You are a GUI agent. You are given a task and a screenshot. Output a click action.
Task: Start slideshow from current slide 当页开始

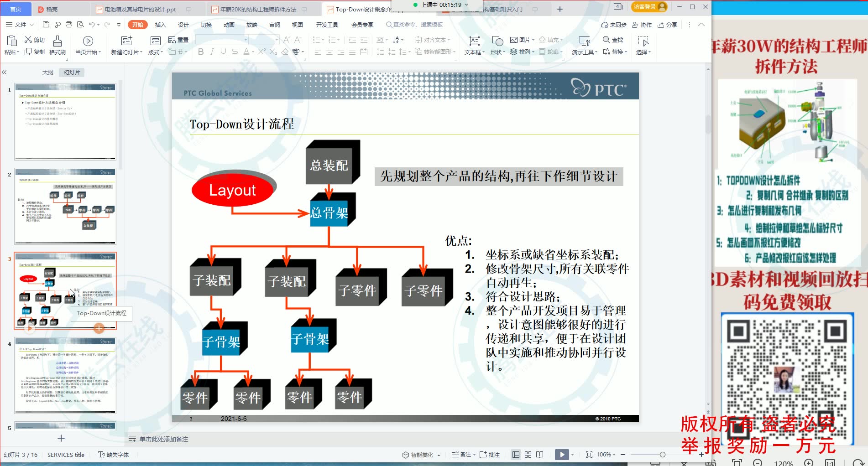click(88, 46)
